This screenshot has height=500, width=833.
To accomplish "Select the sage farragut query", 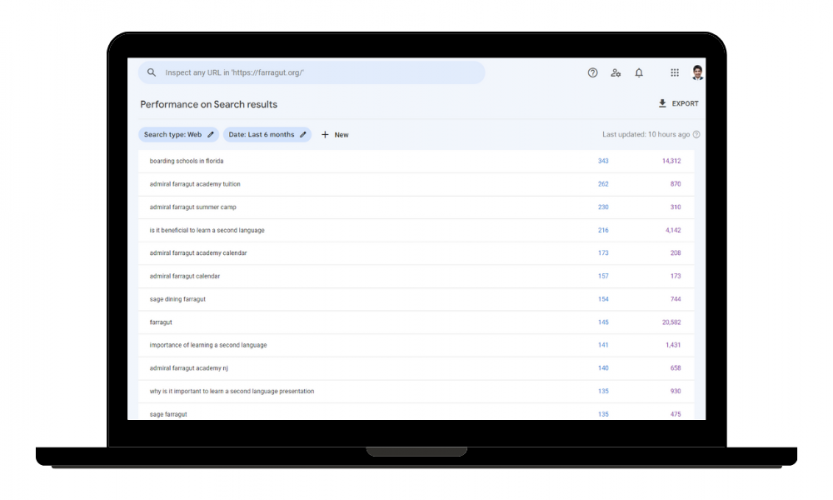I will tap(168, 414).
